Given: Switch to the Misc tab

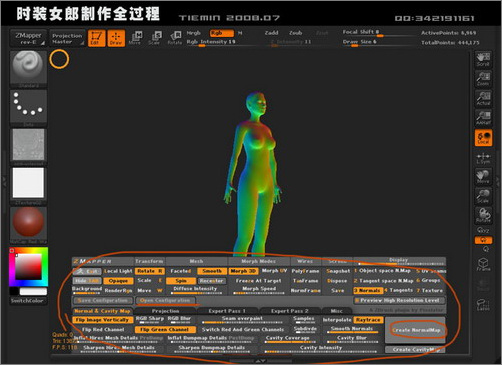Looking at the screenshot, I should pos(337,311).
